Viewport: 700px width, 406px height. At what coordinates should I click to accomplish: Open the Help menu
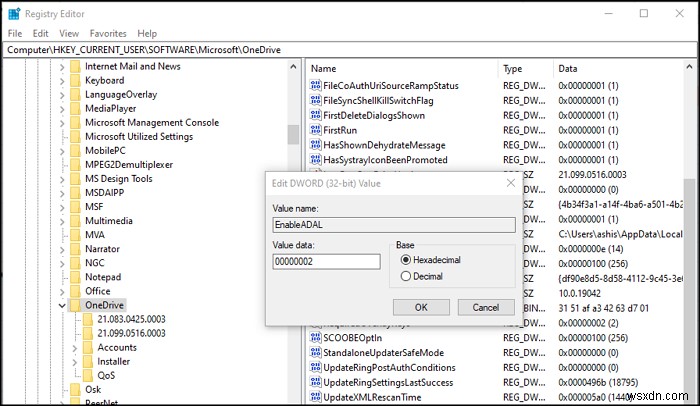pyautogui.click(x=147, y=33)
